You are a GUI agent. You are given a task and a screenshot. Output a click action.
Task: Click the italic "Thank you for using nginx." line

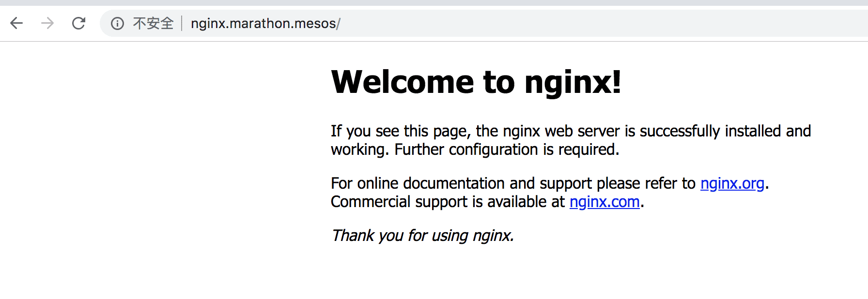pos(422,236)
